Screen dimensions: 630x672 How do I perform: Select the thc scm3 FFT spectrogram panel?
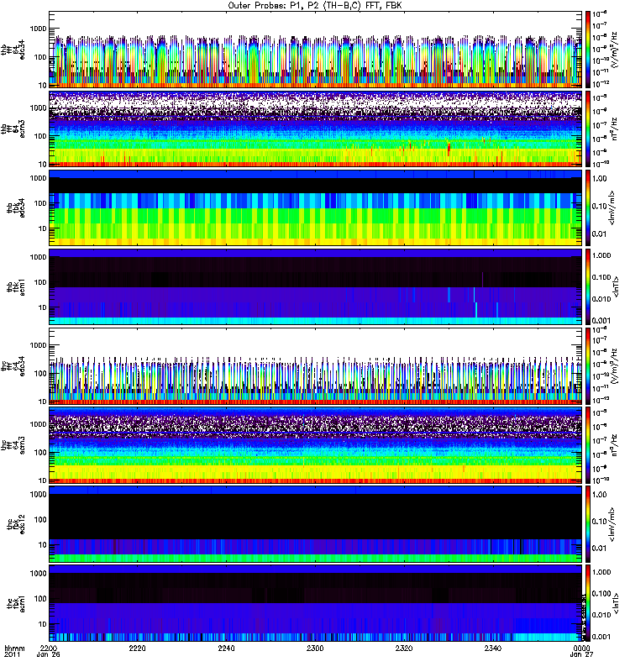coord(316,445)
